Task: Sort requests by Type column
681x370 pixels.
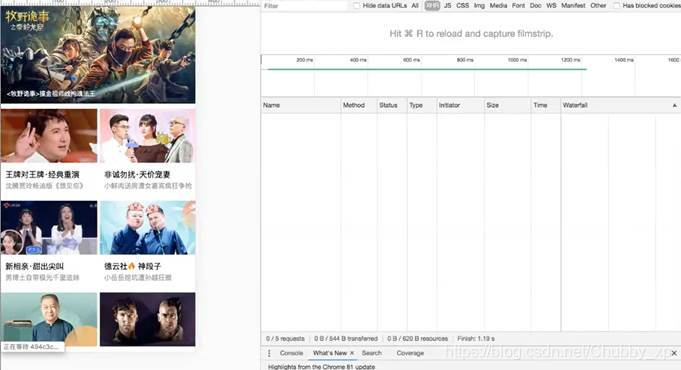Action: click(422, 105)
